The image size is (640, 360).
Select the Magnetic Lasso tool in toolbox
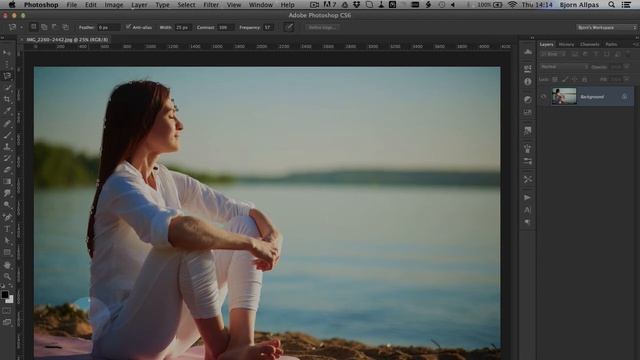[x=7, y=76]
